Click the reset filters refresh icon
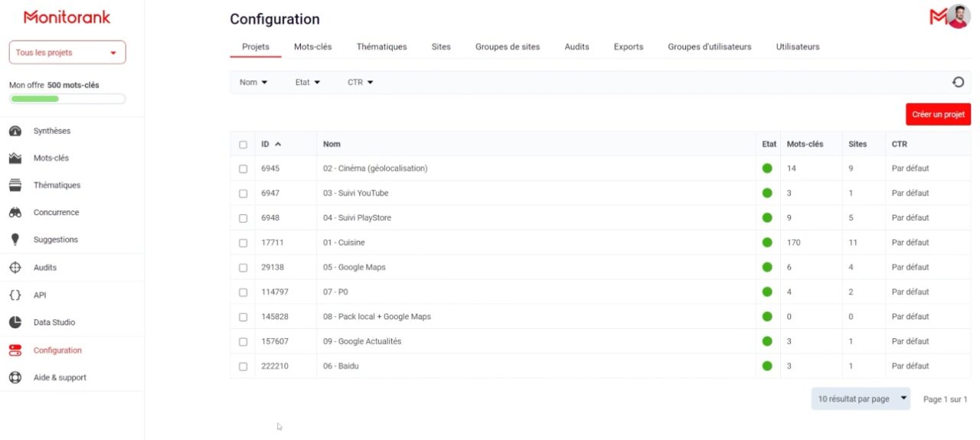Viewport: 980px width, 440px height. pos(958,82)
